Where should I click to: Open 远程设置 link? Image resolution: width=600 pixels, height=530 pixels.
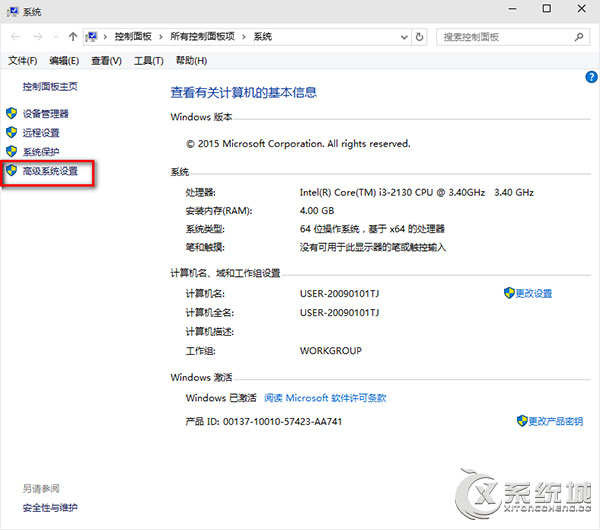[41, 133]
